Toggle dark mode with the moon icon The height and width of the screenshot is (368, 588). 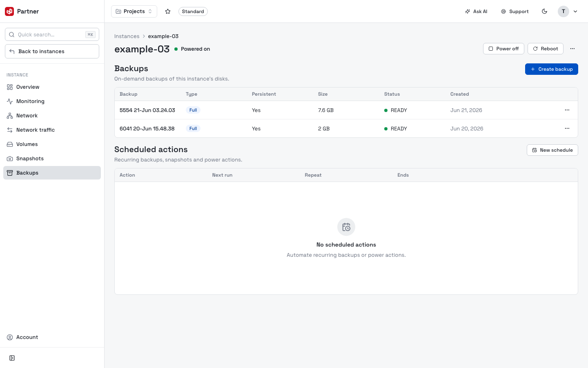pos(544,11)
